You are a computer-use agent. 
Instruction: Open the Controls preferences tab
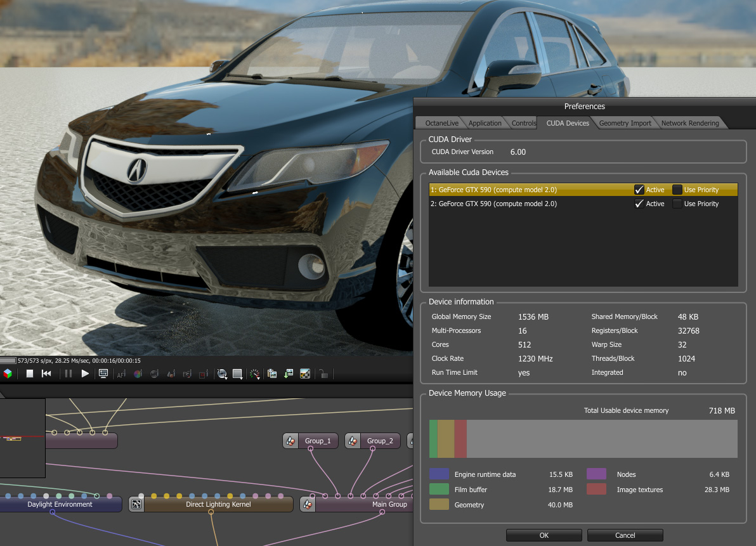523,123
